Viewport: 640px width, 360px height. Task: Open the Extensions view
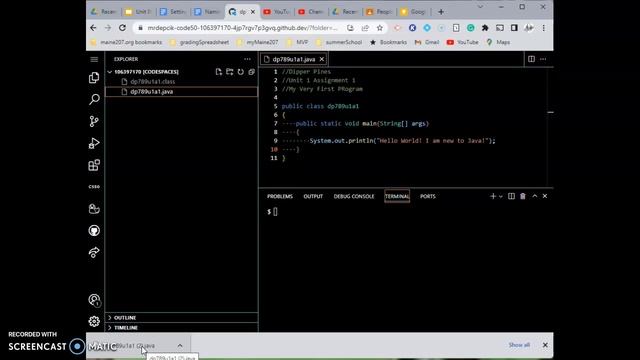point(94,165)
